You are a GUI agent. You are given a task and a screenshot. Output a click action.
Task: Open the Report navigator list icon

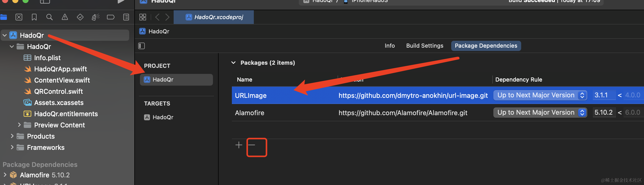tap(126, 17)
